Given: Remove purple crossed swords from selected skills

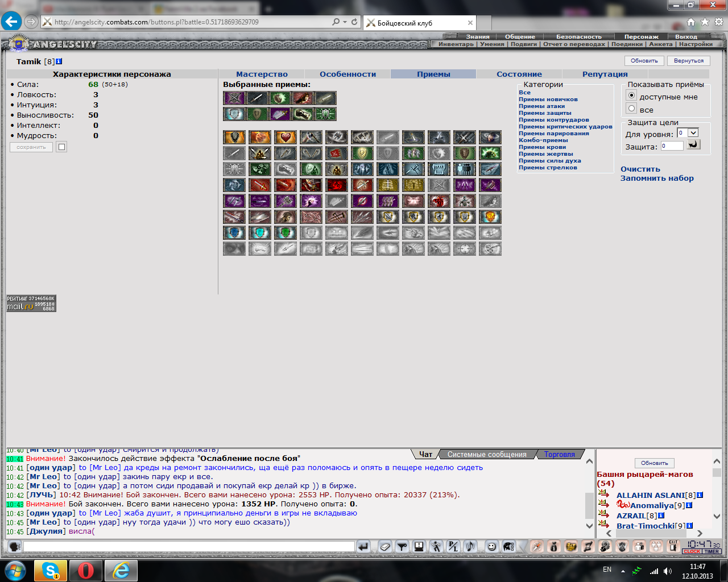Looking at the screenshot, I should [x=234, y=98].
